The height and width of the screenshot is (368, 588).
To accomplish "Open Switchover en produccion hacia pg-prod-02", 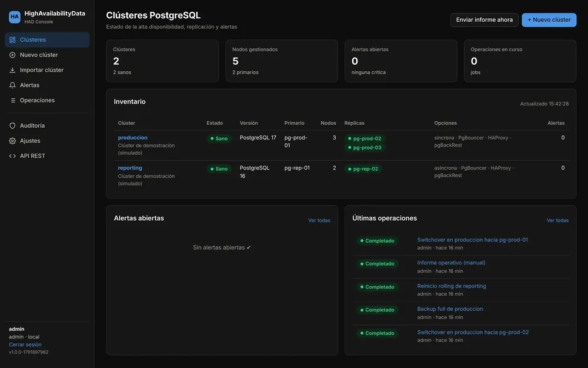I will (x=473, y=332).
